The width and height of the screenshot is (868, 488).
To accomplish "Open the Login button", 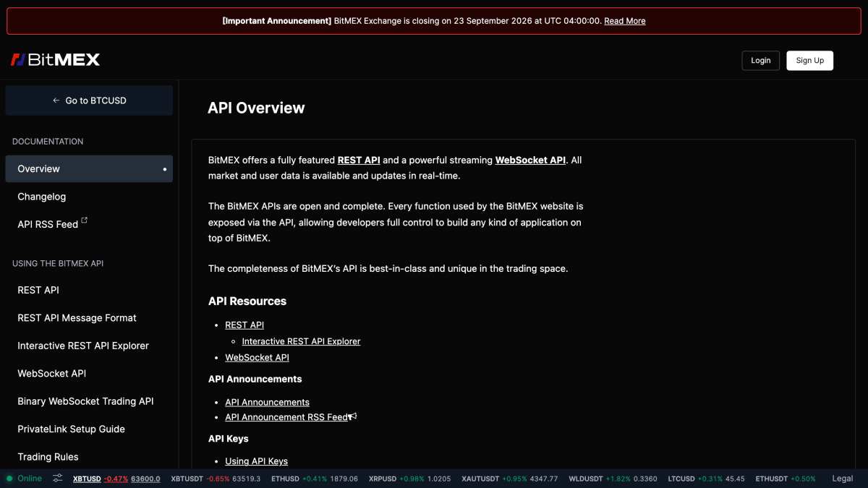I will 761,61.
